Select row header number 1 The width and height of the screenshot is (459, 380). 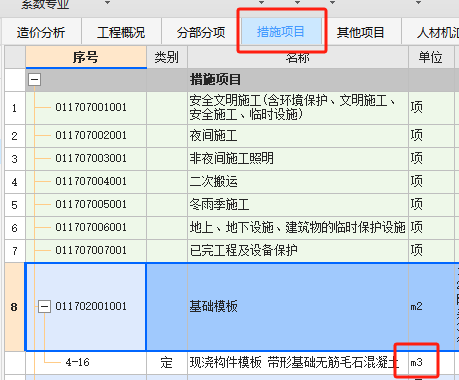(15, 108)
